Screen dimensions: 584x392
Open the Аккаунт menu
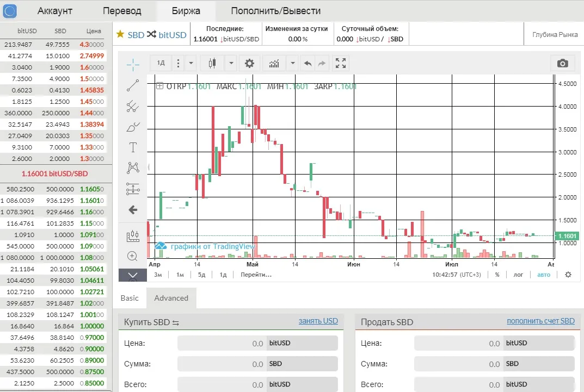pos(55,11)
